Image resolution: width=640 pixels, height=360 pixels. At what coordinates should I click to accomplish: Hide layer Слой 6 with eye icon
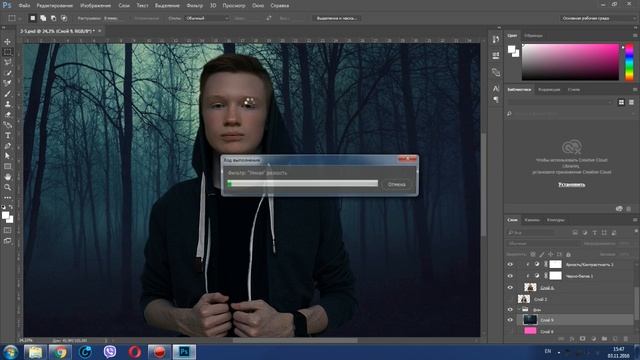coord(510,287)
